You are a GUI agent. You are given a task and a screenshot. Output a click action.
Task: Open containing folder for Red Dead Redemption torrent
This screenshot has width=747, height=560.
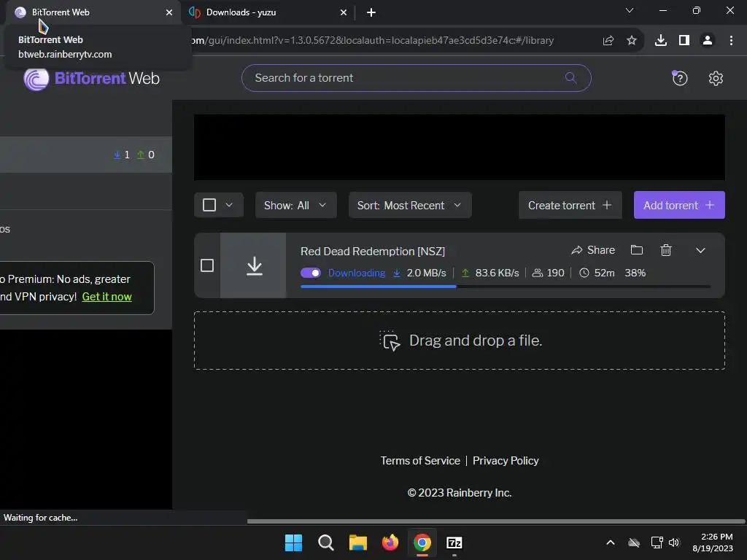tap(636, 250)
